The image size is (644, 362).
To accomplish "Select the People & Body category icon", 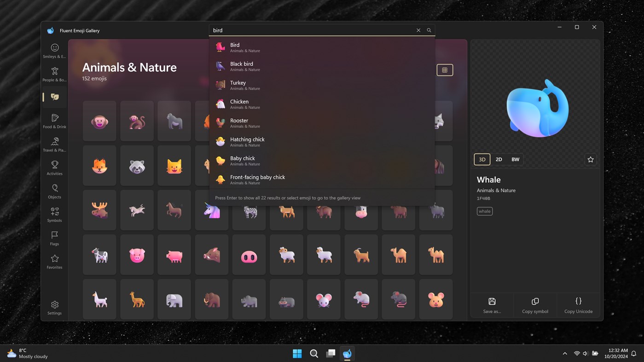I will click(x=54, y=75).
